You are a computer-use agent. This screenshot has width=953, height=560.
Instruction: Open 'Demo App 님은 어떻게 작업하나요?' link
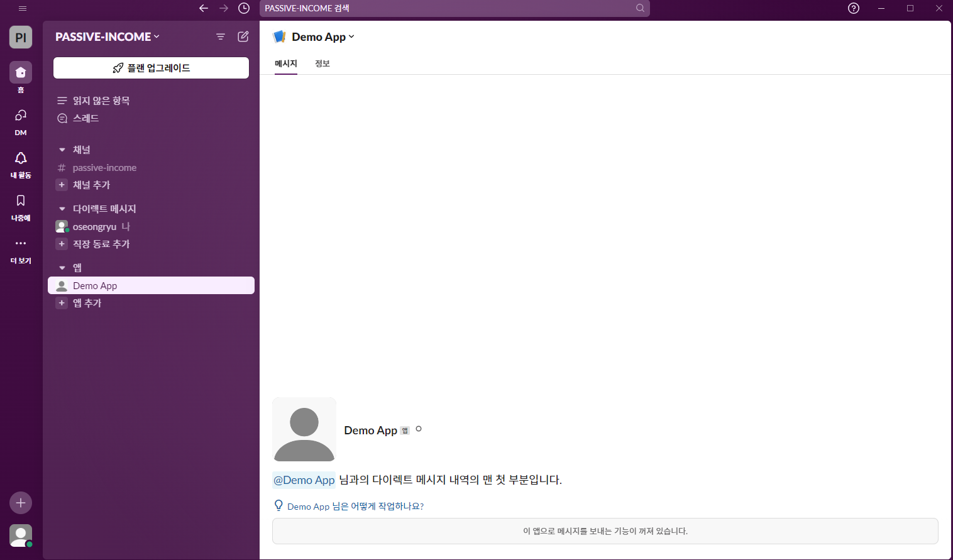[355, 507]
